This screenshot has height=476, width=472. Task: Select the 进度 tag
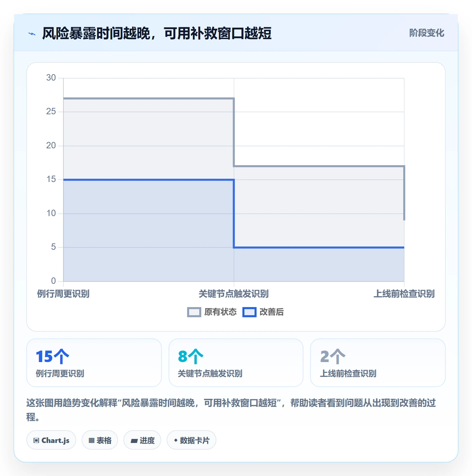click(142, 440)
